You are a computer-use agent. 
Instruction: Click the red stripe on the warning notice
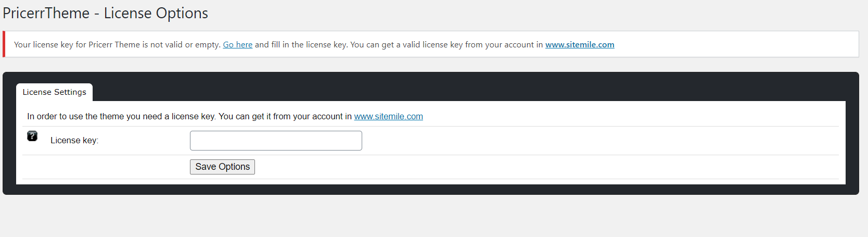click(x=4, y=44)
